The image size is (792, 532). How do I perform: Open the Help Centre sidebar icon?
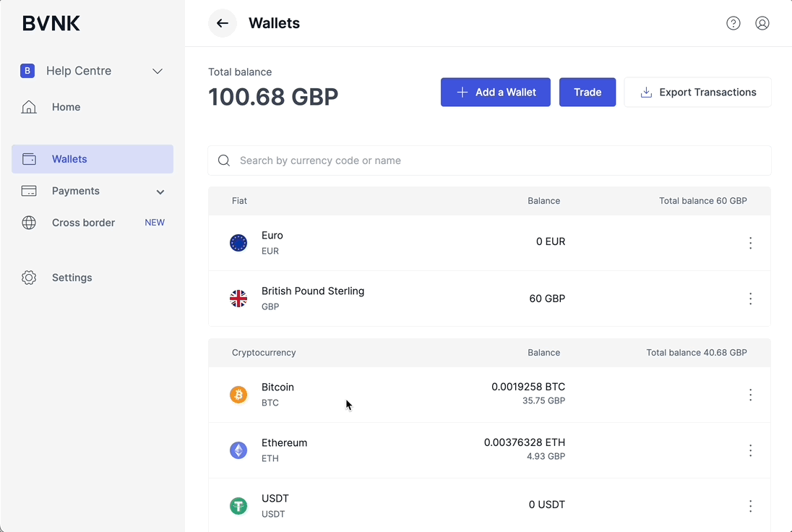click(x=27, y=71)
